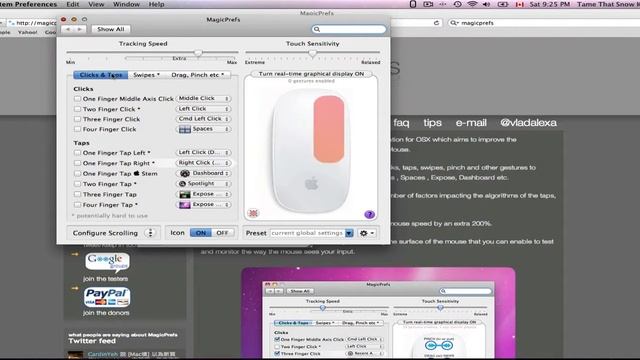
Task: Open One Finger Tap Left's action dropdown
Action: click(204, 152)
